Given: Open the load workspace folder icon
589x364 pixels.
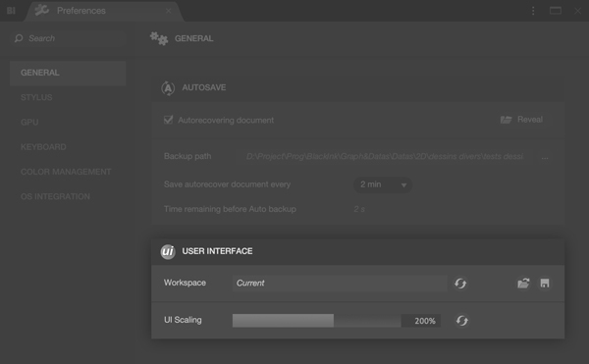Looking at the screenshot, I should (523, 283).
